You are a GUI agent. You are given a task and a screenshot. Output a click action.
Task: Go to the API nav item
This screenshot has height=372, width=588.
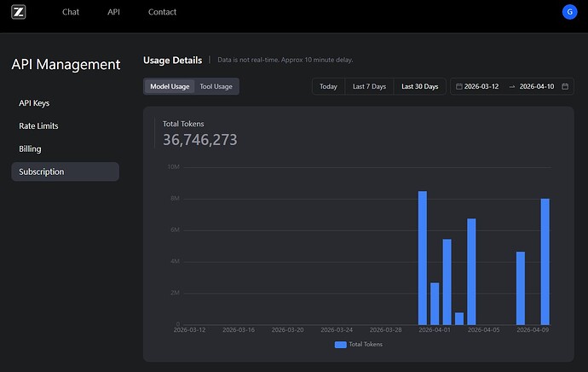[x=113, y=12]
